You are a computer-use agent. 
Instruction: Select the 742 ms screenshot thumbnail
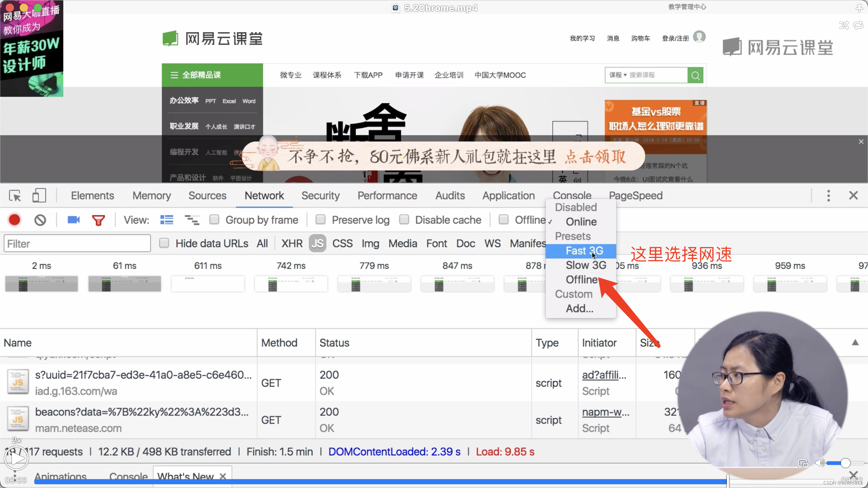(x=291, y=283)
